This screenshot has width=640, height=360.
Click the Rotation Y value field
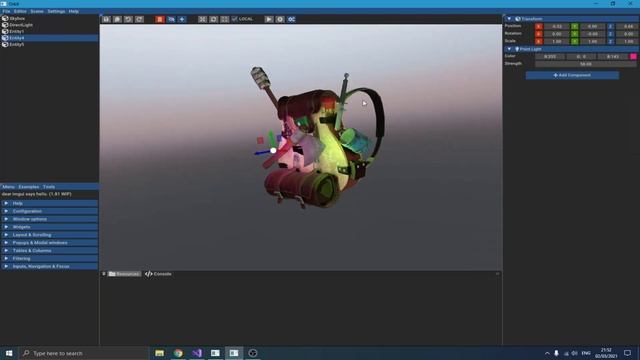pos(592,34)
